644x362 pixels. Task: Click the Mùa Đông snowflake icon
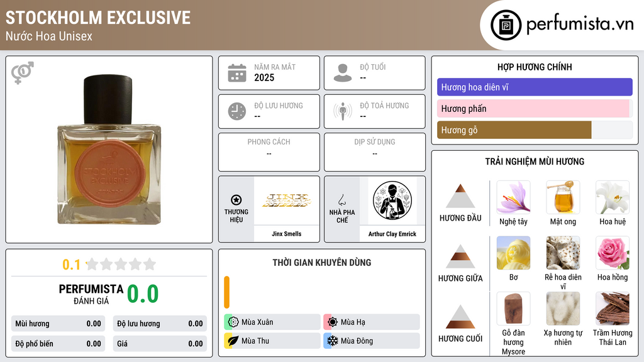333,341
